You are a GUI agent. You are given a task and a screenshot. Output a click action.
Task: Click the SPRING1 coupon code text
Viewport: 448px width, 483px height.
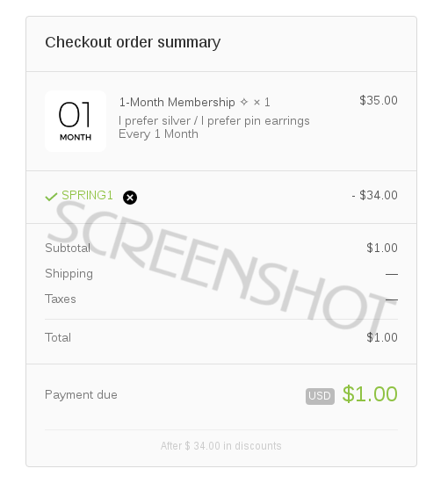pos(87,195)
